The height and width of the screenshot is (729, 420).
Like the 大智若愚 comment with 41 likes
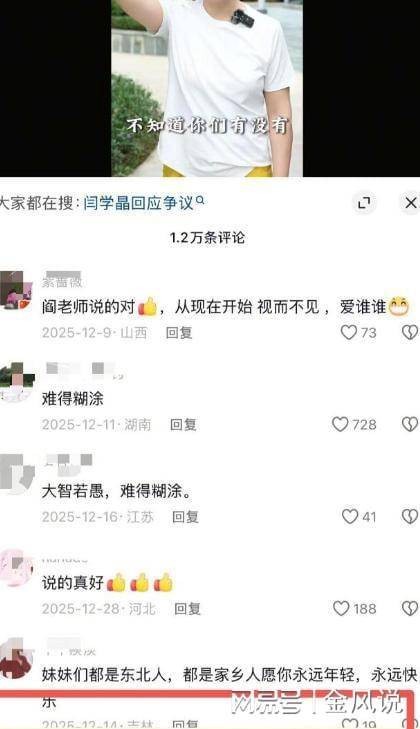pyautogui.click(x=350, y=517)
